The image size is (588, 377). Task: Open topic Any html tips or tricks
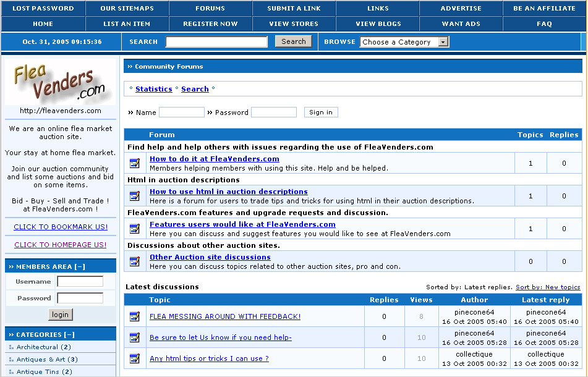[209, 358]
